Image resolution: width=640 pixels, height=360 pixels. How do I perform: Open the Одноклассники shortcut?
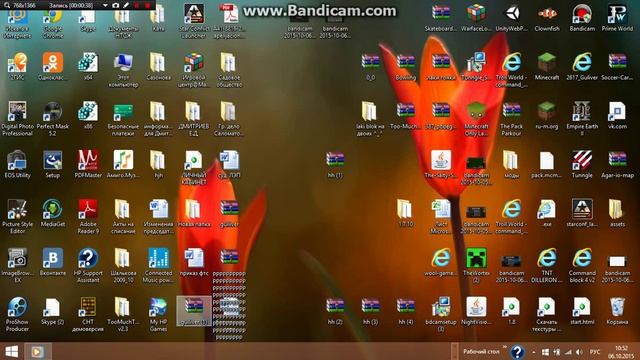tap(53, 66)
